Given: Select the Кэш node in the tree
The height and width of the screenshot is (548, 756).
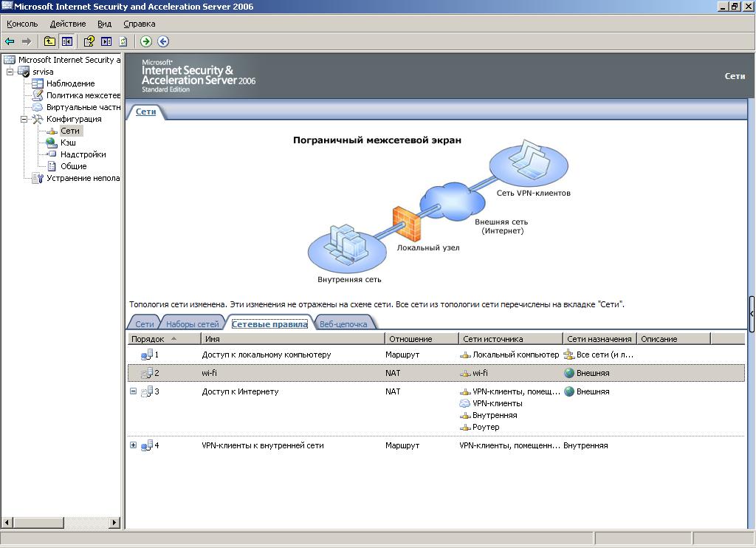Looking at the screenshot, I should [x=68, y=143].
